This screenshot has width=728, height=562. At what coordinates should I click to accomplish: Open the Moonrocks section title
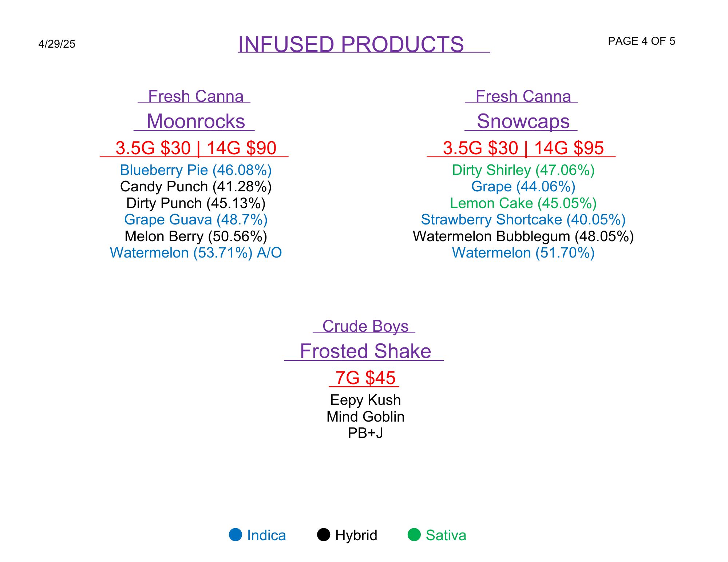[196, 121]
